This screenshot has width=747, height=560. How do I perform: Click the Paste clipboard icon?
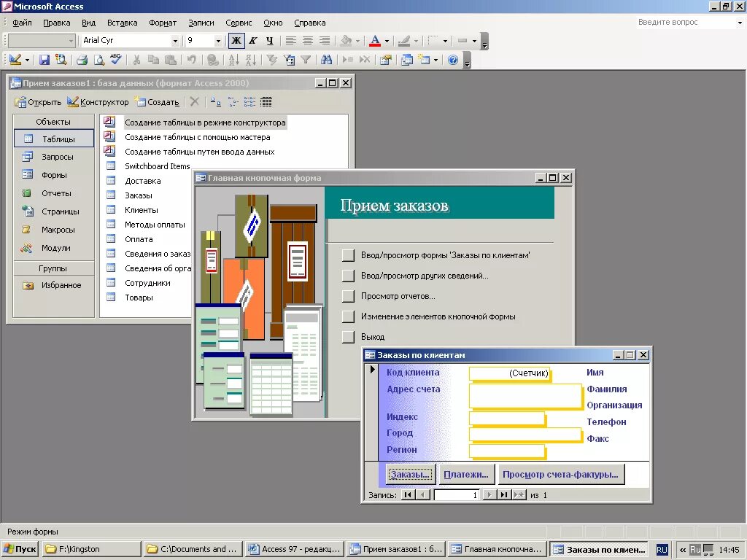(170, 60)
